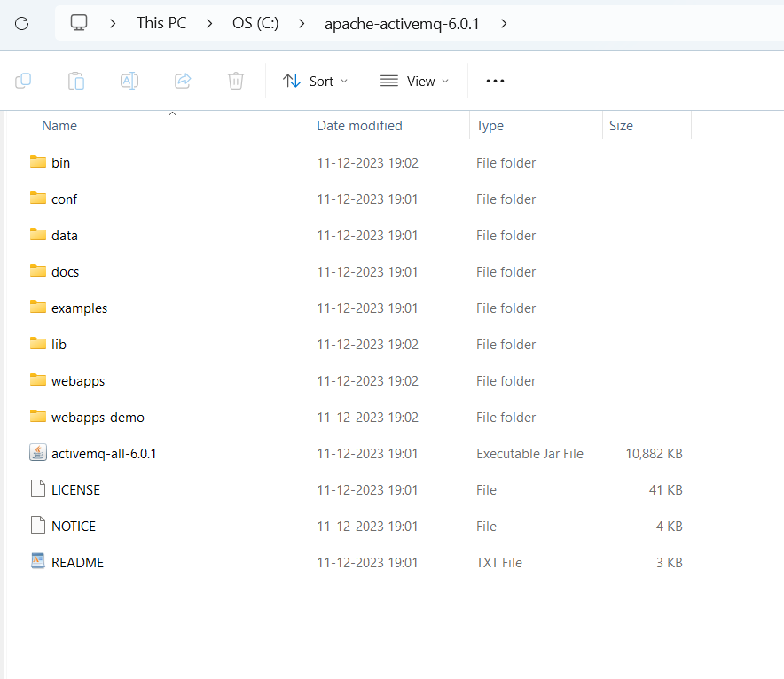Expand chevron after apache-activemq-6.0.1 breadcrumb

tap(504, 24)
